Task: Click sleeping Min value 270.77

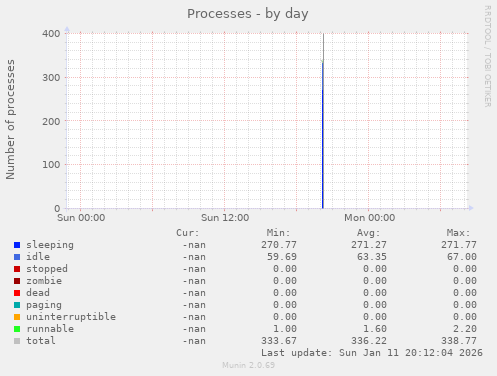Action: 279,245
